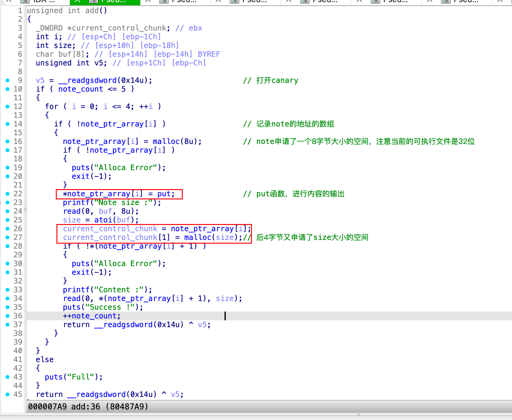
Task: Click the blue marker beside line 34
Action: 8,298
